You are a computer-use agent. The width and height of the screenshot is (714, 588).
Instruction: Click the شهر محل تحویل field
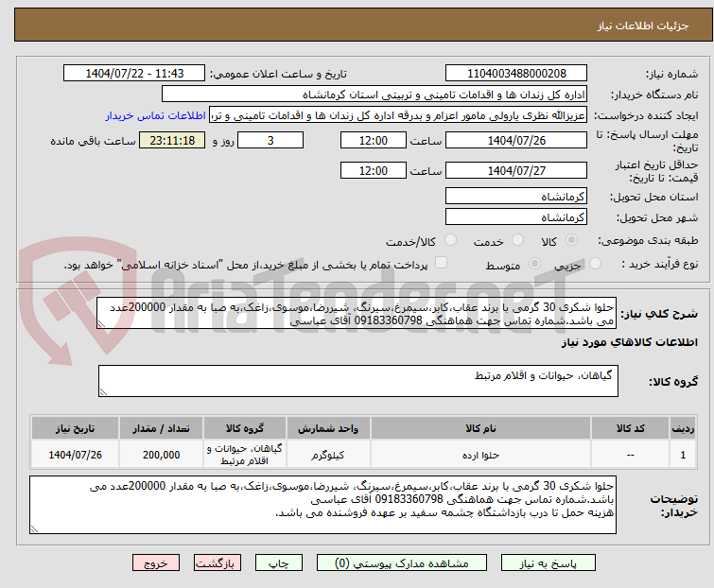[x=516, y=217]
